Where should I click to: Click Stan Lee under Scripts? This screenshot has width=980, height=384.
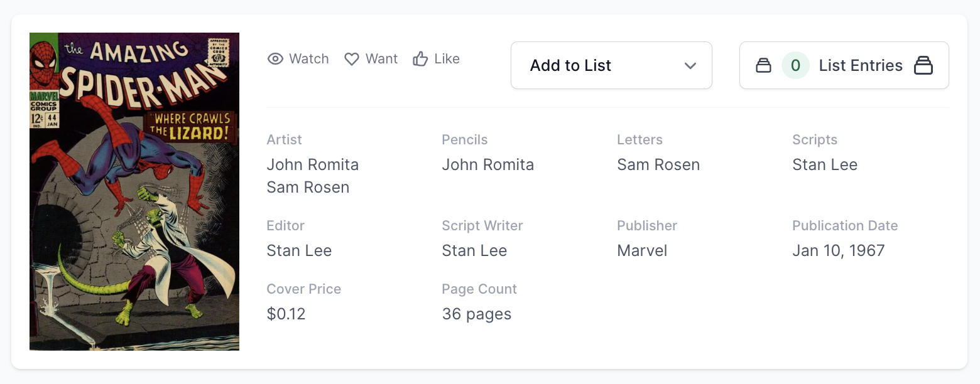[x=824, y=164]
